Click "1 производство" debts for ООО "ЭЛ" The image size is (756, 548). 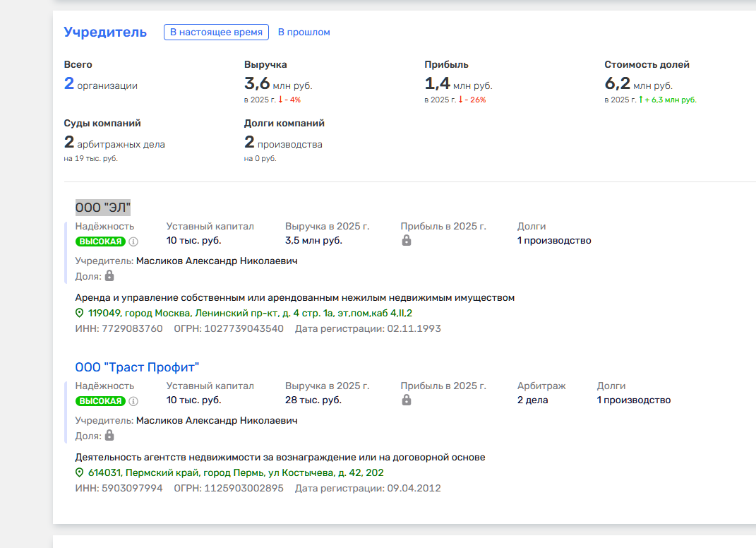pos(553,240)
